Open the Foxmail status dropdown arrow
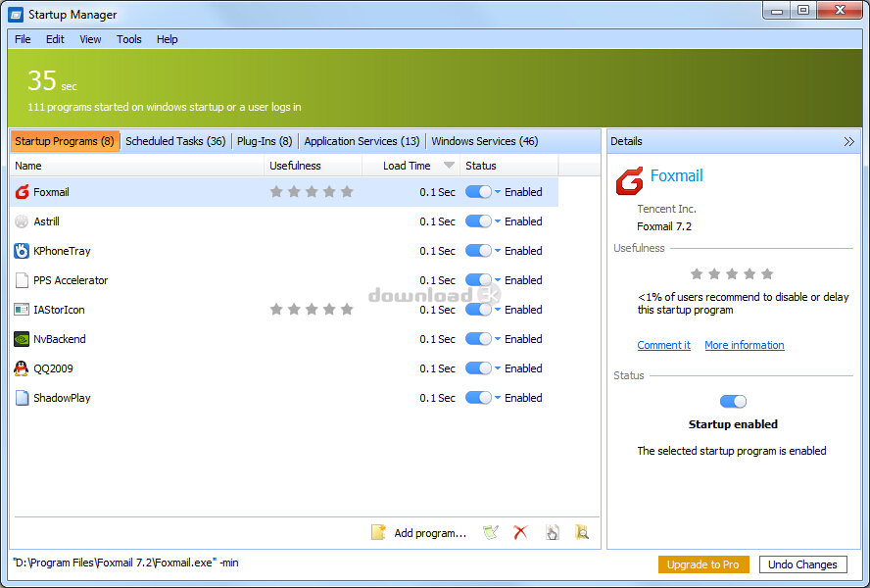The image size is (870, 588). (498, 192)
